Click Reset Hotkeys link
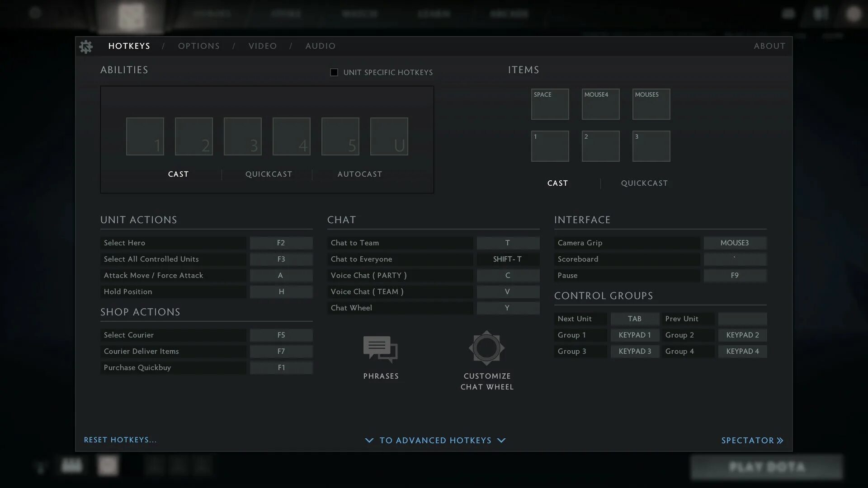This screenshot has width=868, height=488. click(120, 440)
